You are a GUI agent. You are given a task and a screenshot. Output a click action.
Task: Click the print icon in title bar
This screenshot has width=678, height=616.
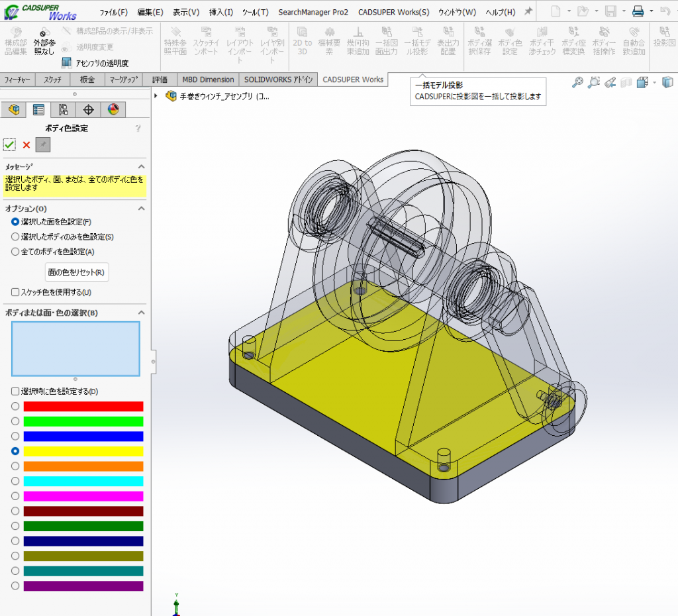tap(638, 11)
